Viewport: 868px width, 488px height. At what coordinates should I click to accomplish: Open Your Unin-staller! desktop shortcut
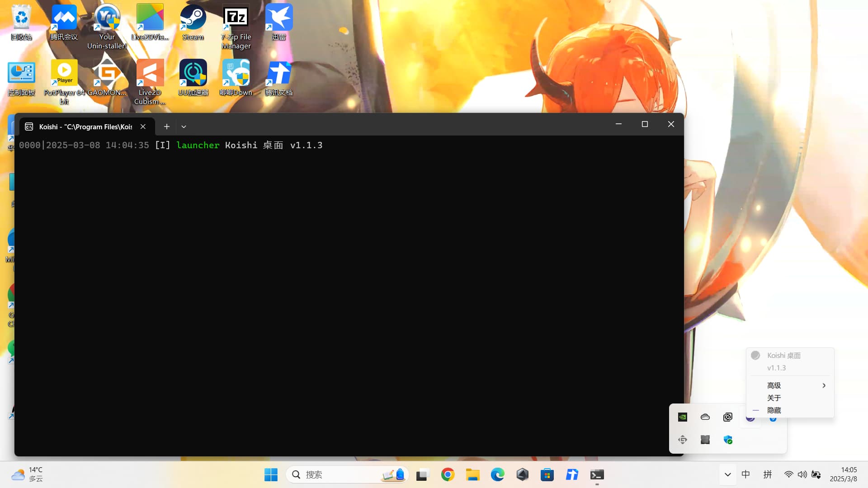click(x=107, y=27)
